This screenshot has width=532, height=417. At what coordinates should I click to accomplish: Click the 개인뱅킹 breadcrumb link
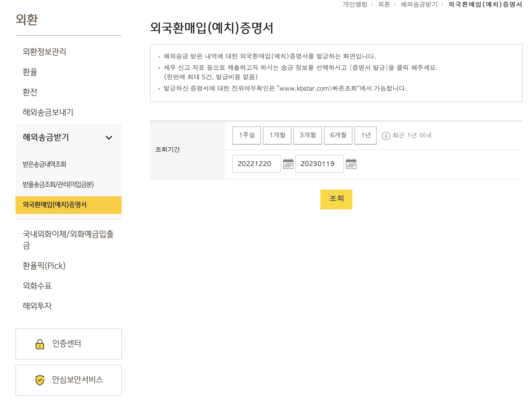pos(355,4)
